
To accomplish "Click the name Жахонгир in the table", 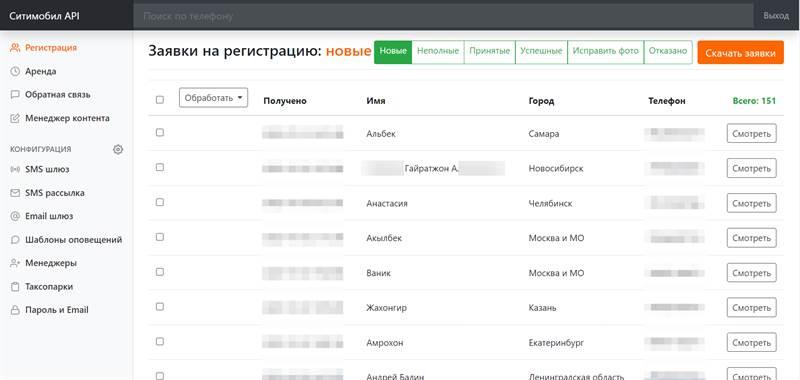I will [x=386, y=308].
